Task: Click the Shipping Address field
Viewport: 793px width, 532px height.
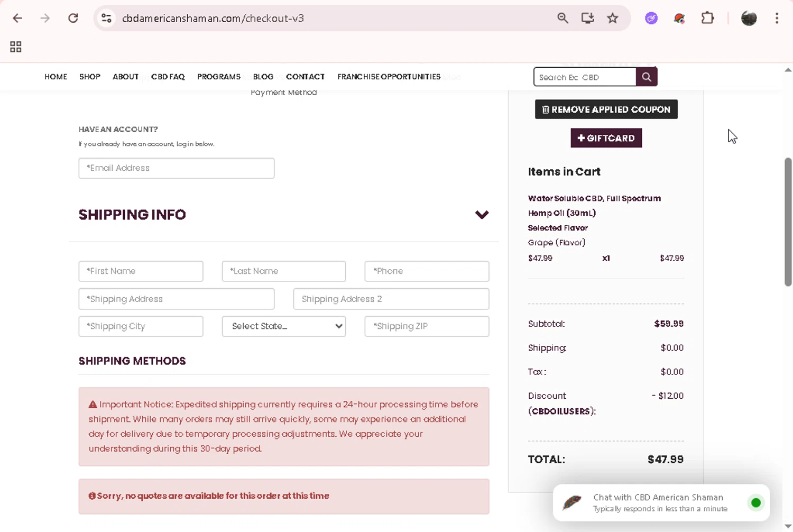Action: [x=177, y=299]
